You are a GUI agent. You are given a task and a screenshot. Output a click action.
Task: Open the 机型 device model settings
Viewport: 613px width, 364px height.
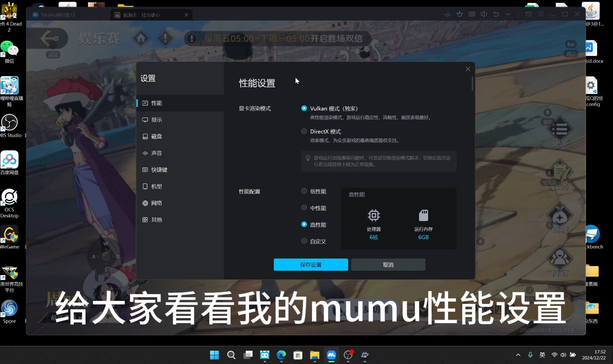point(156,186)
